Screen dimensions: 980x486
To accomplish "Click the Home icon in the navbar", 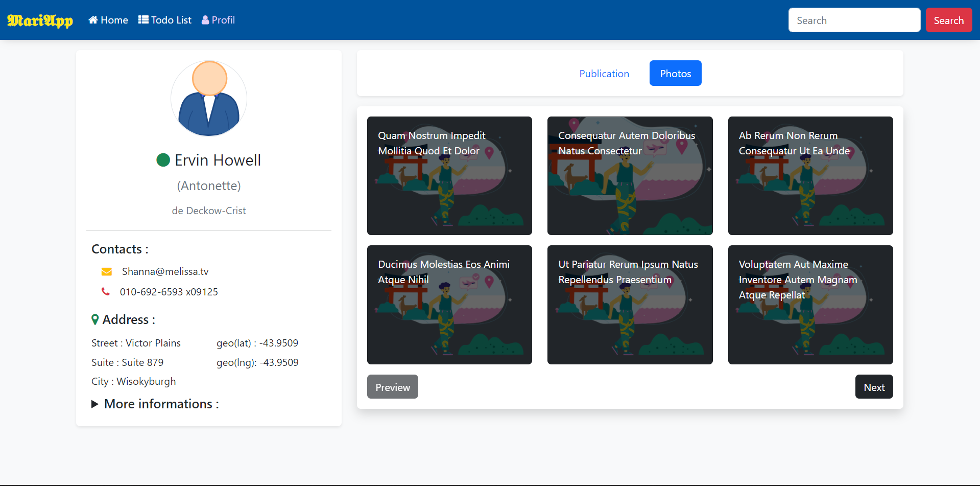I will (x=93, y=19).
